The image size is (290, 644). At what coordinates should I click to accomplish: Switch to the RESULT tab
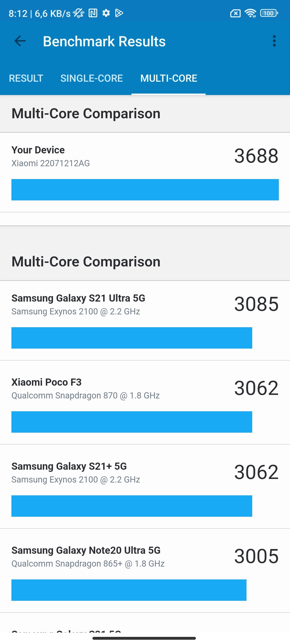coord(26,78)
